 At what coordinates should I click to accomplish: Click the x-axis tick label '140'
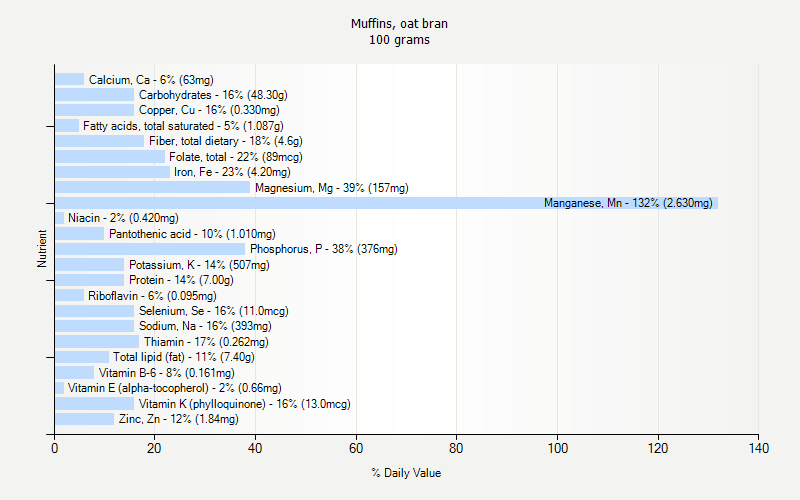759,448
